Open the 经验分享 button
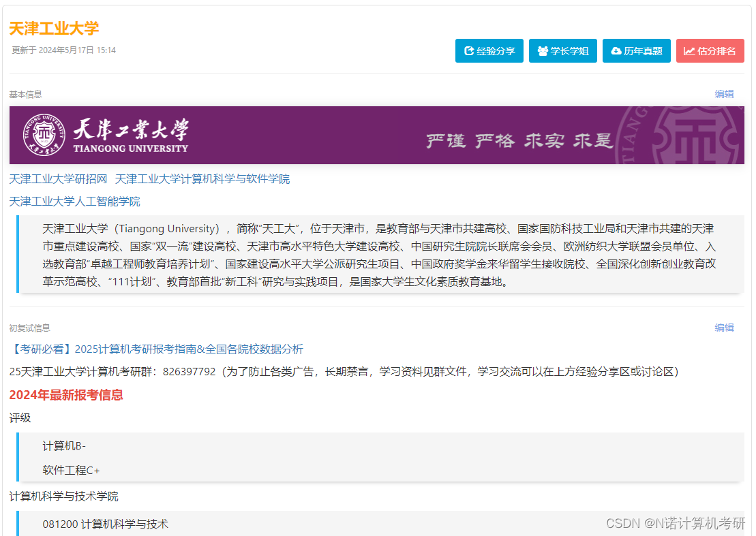This screenshot has height=536, width=756. [489, 51]
